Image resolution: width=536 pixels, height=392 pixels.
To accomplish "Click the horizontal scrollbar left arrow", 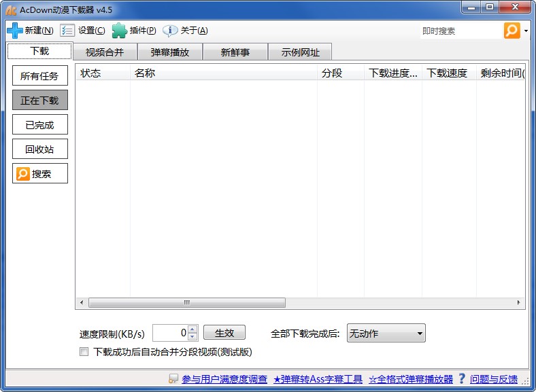I will coord(82,302).
